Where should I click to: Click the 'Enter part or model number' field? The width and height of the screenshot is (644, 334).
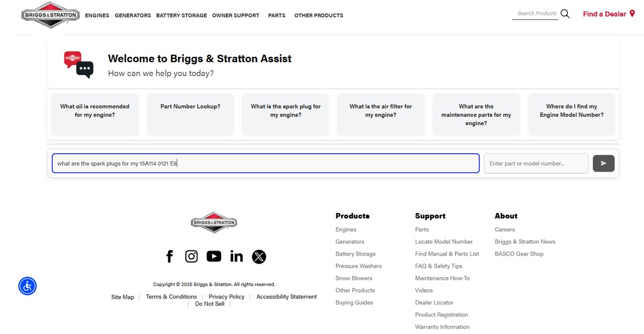click(x=536, y=163)
